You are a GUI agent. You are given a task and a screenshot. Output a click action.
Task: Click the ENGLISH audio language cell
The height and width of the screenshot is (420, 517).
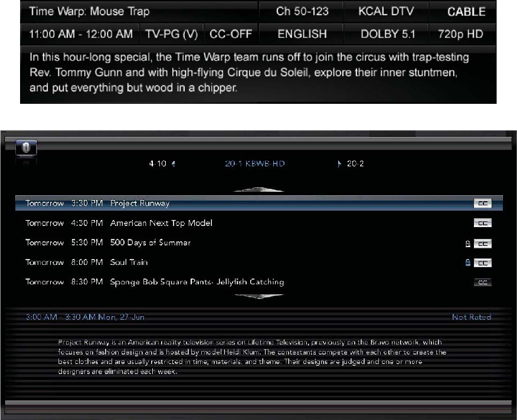[302, 34]
